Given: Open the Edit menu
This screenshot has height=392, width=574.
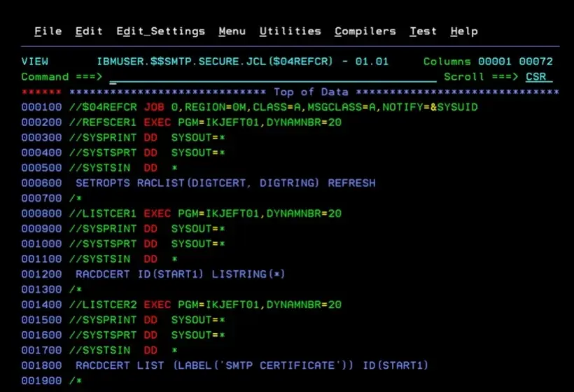Looking at the screenshot, I should click(x=89, y=31).
